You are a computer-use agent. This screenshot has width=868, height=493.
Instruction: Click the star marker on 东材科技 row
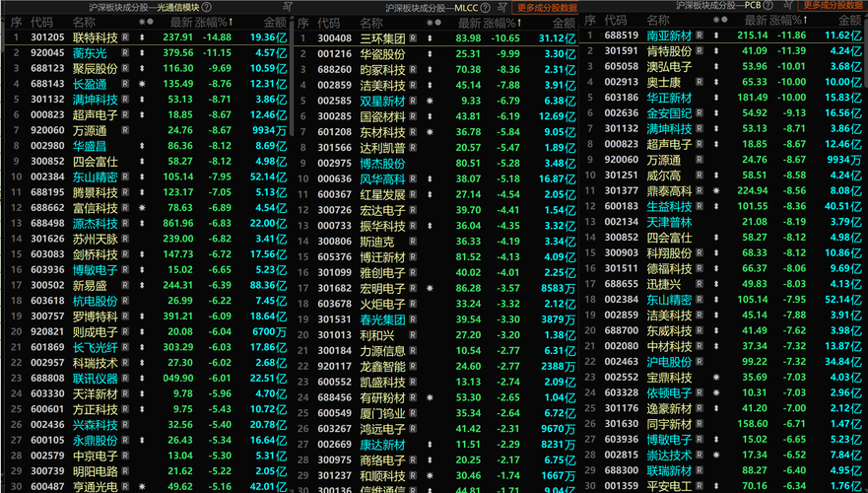pos(430,132)
